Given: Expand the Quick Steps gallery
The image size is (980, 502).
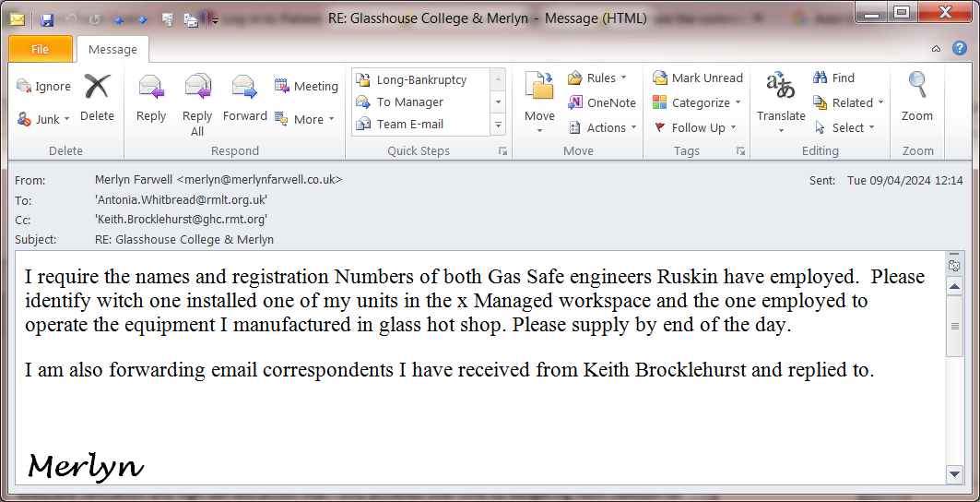Looking at the screenshot, I should click(x=498, y=125).
